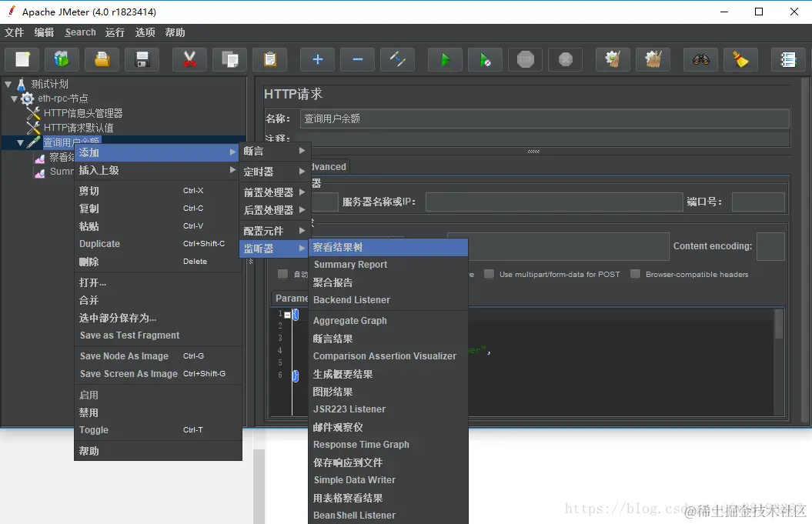812x524 pixels.
Task: Collapse the eth-rpc-节点 tree arrow
Action: [x=15, y=98]
